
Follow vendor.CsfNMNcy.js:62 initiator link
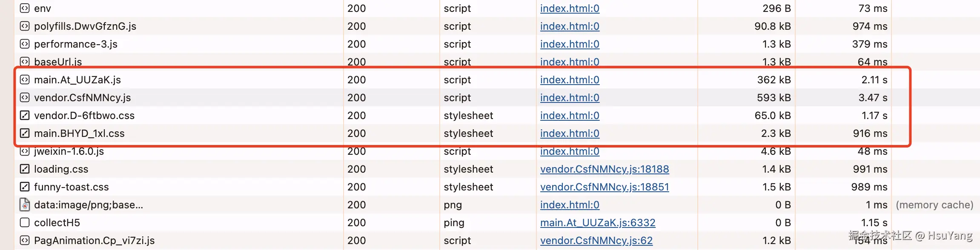point(596,240)
